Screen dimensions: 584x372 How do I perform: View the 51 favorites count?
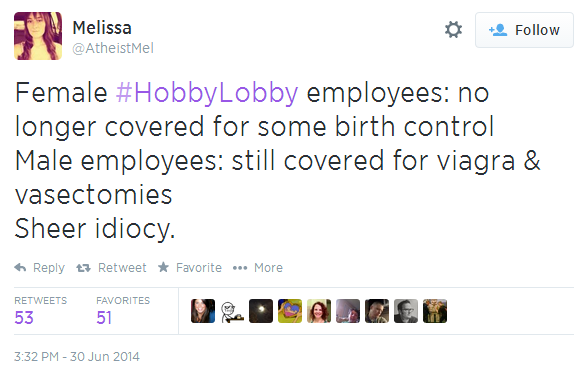click(104, 318)
